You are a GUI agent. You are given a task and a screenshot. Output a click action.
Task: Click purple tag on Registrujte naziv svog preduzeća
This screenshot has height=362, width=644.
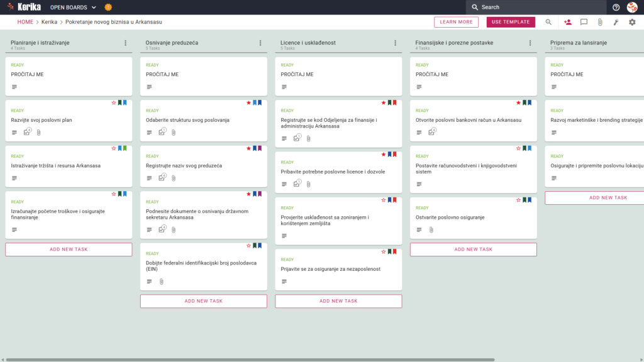pos(260,148)
